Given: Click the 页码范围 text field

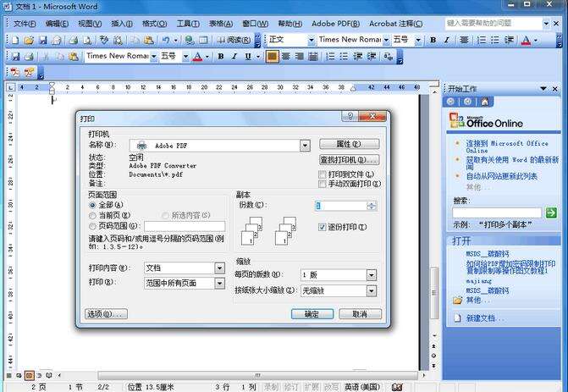Looking at the screenshot, I should 185,226.
